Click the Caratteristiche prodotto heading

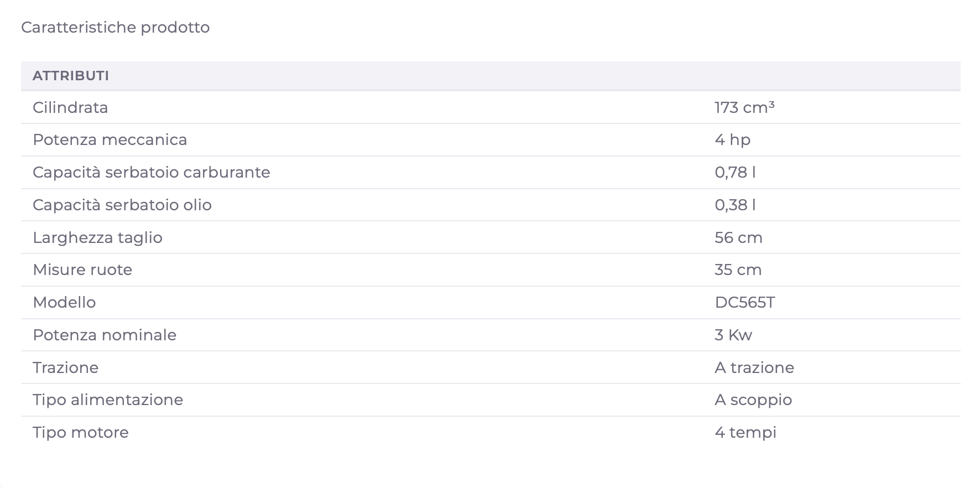(x=116, y=28)
